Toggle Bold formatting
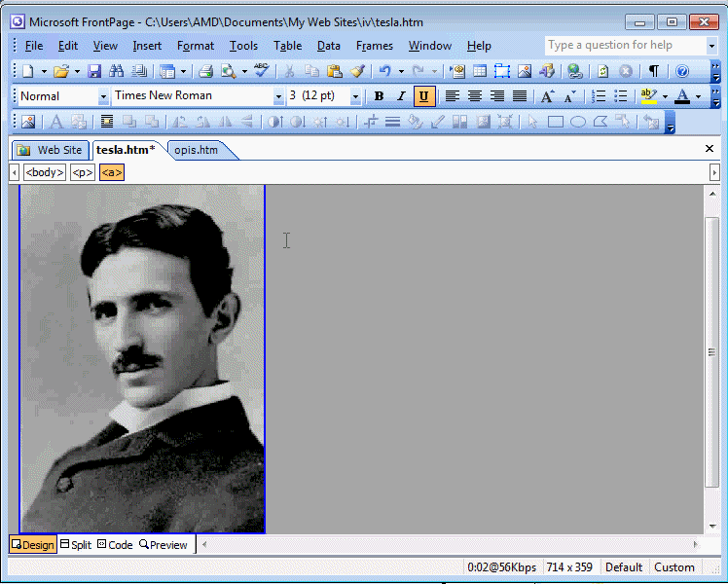This screenshot has width=728, height=584. point(379,96)
